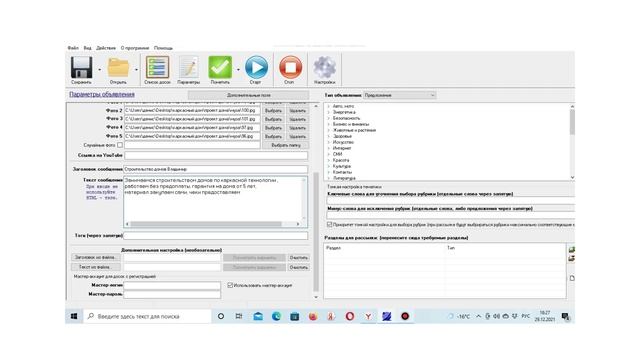
Task: Click the Ссылка на YouTube field
Action: pyautogui.click(x=216, y=156)
